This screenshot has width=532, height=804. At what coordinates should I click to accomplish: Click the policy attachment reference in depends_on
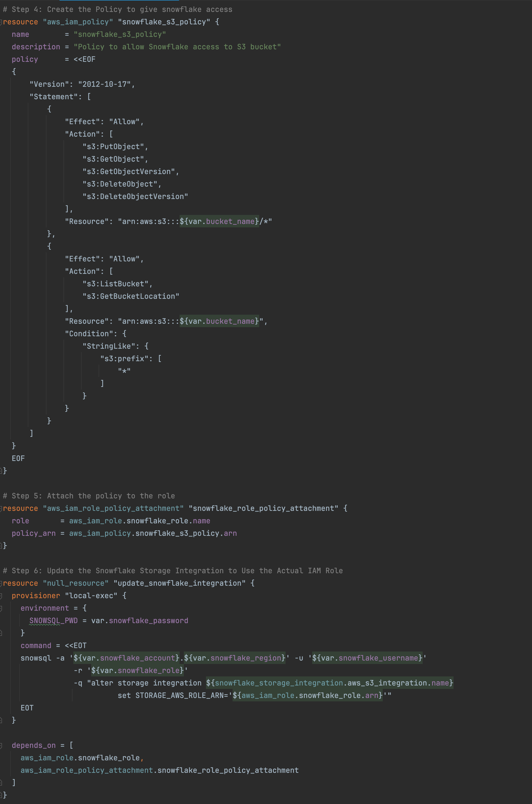pos(159,770)
